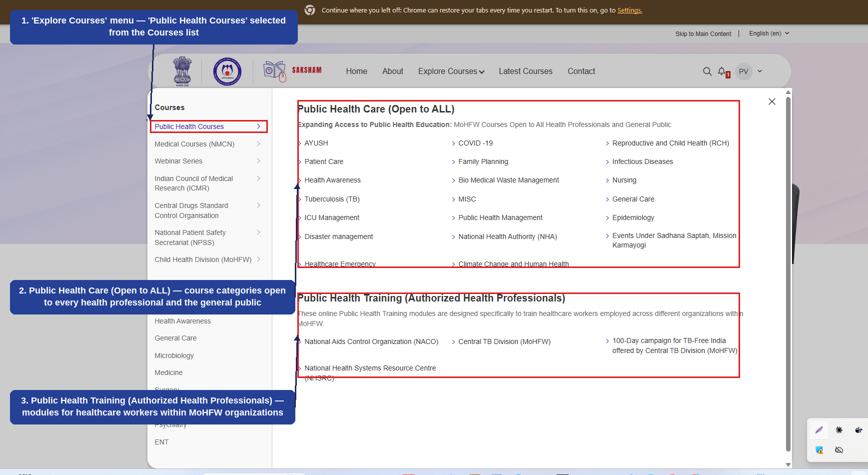This screenshot has width=868, height=475.
Task: Click the black asterisk-shaped tray icon
Action: click(x=839, y=430)
